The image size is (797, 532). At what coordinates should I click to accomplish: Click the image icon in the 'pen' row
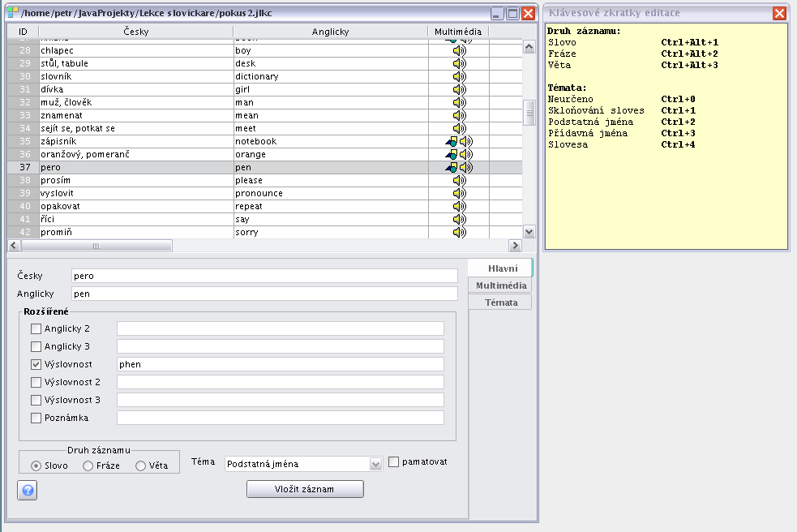452,167
